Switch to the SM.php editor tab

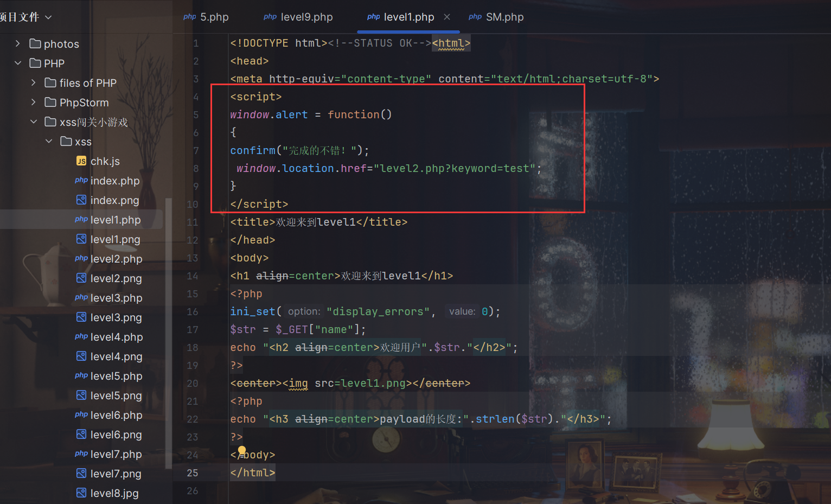(x=496, y=17)
